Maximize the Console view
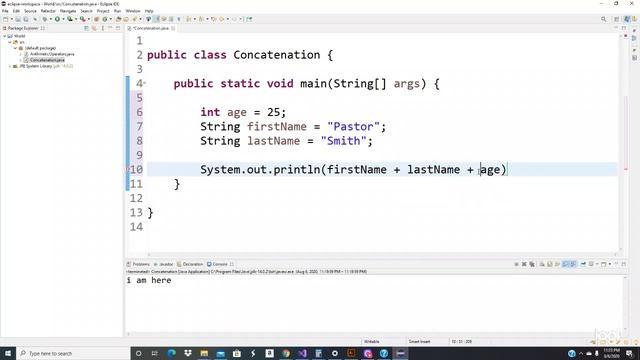The height and width of the screenshot is (360, 640). pos(624,264)
